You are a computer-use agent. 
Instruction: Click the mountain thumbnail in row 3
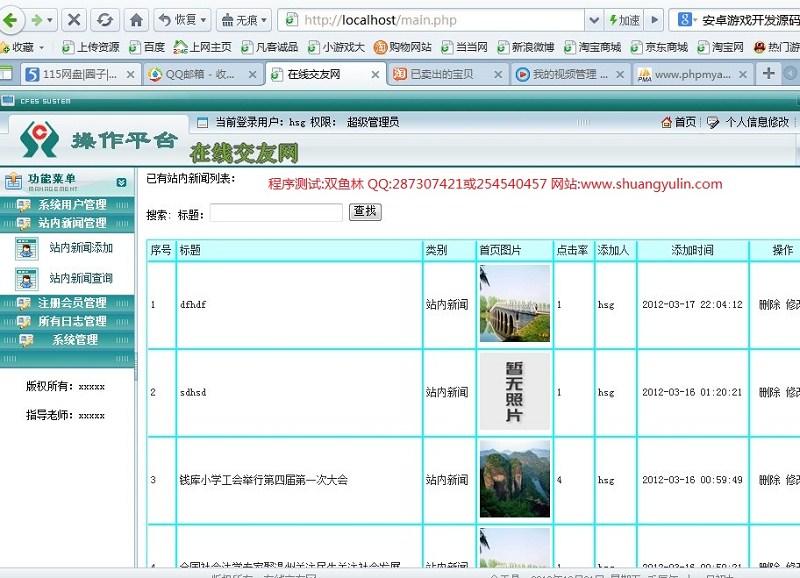(x=515, y=479)
